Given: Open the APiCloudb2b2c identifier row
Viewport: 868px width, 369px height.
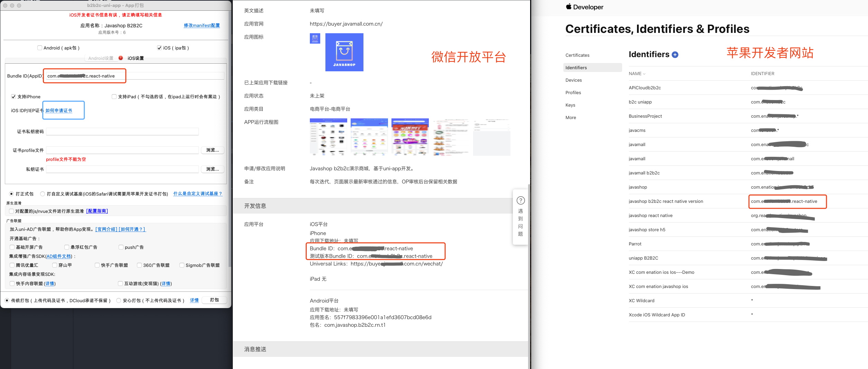Looking at the screenshot, I should pyautogui.click(x=748, y=88).
